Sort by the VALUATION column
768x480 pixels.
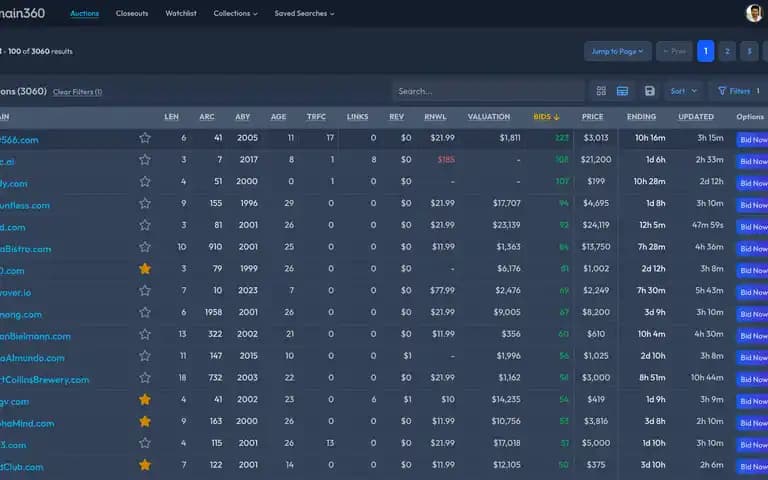(489, 117)
